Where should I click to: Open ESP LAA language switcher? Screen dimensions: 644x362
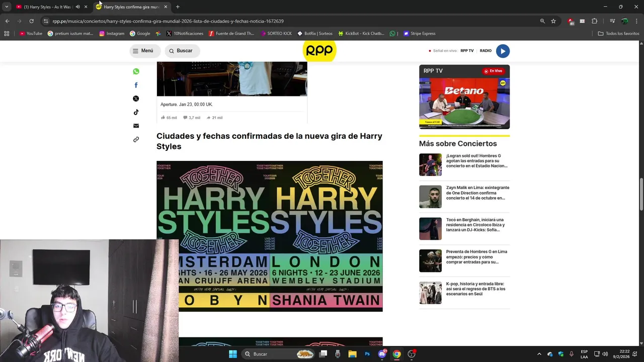click(x=584, y=354)
